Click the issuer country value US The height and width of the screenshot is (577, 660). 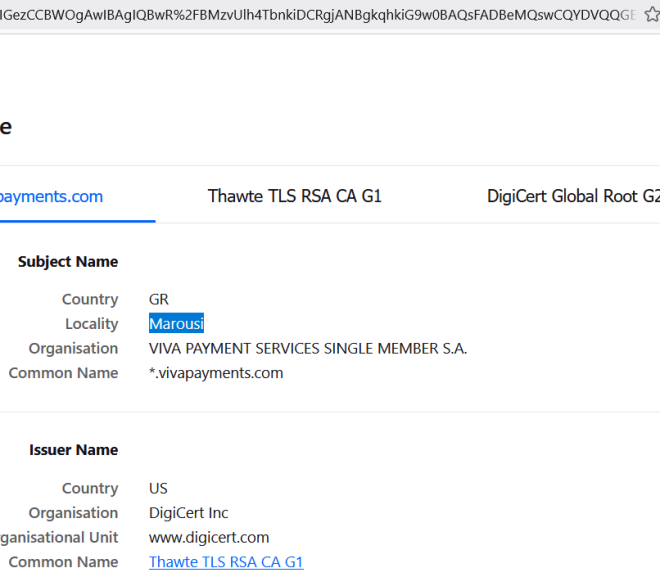[x=158, y=488]
